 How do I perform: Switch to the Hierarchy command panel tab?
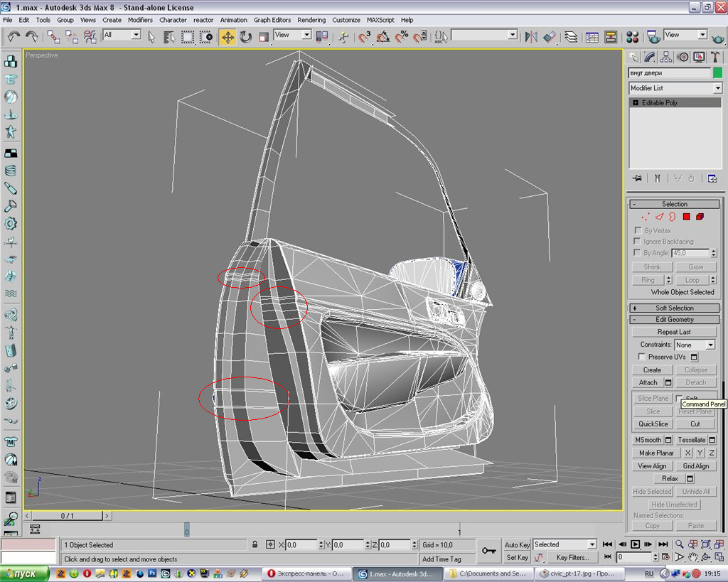(x=666, y=57)
